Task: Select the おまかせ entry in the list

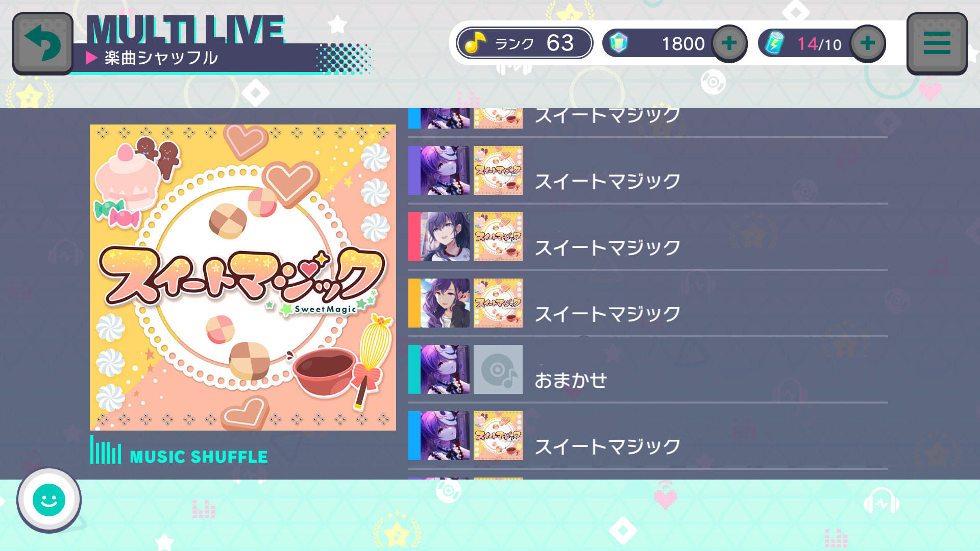Action: (648, 369)
